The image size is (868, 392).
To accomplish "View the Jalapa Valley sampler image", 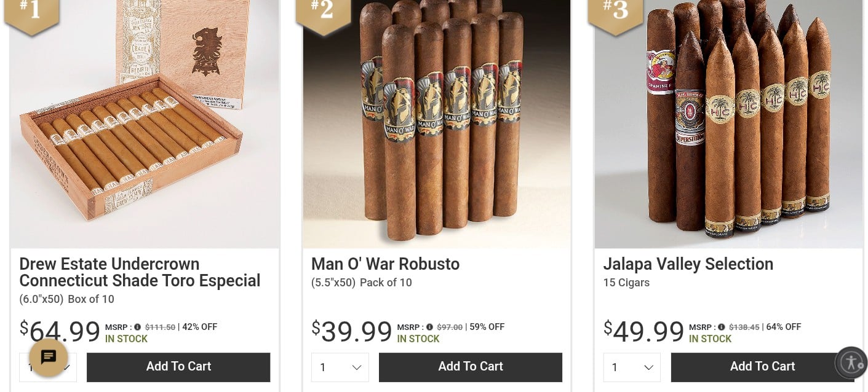I will [728, 124].
